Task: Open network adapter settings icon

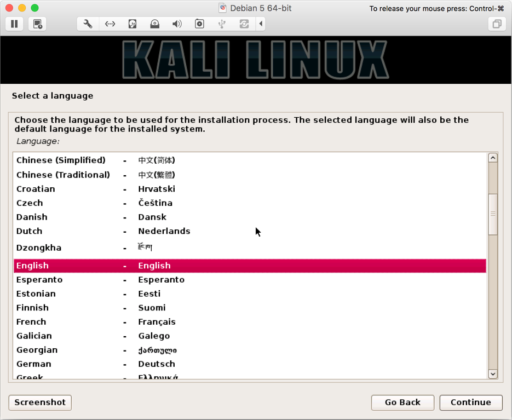Action: tap(110, 24)
